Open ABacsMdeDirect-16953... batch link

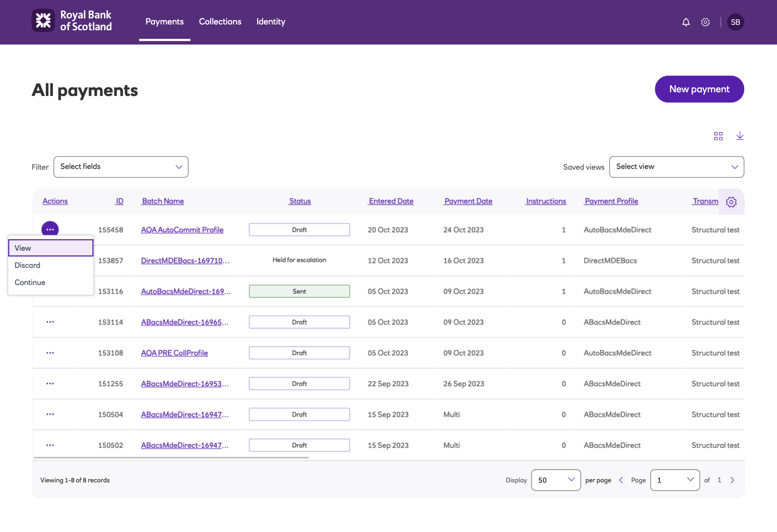pos(185,383)
